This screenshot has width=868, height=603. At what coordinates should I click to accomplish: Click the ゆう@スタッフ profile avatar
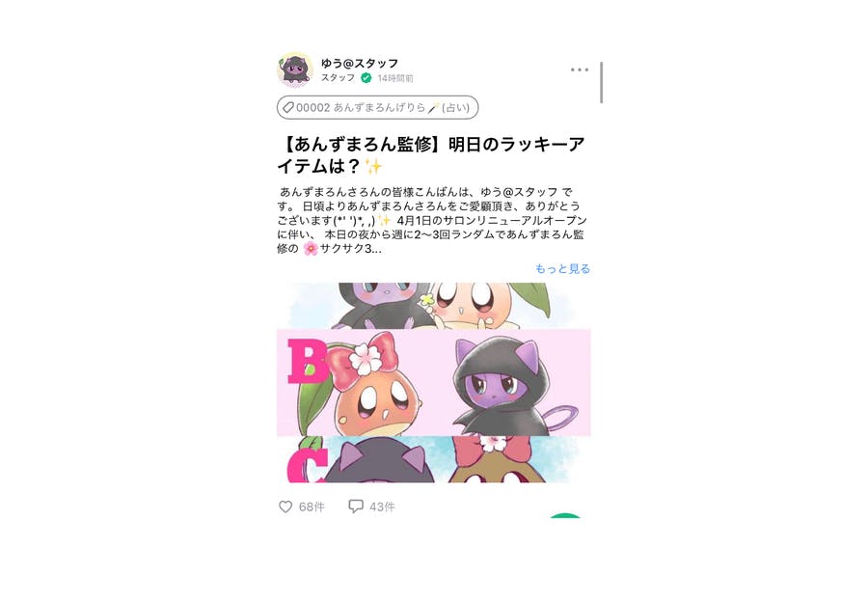(x=295, y=69)
